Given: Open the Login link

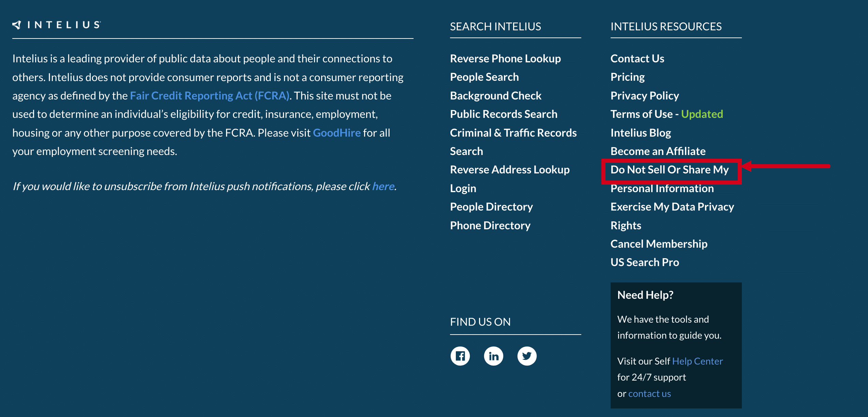Looking at the screenshot, I should (463, 188).
